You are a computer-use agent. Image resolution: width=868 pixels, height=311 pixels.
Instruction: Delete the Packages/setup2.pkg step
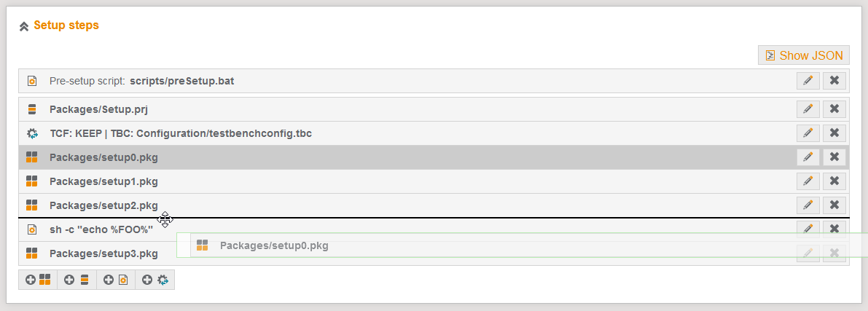[x=834, y=205]
